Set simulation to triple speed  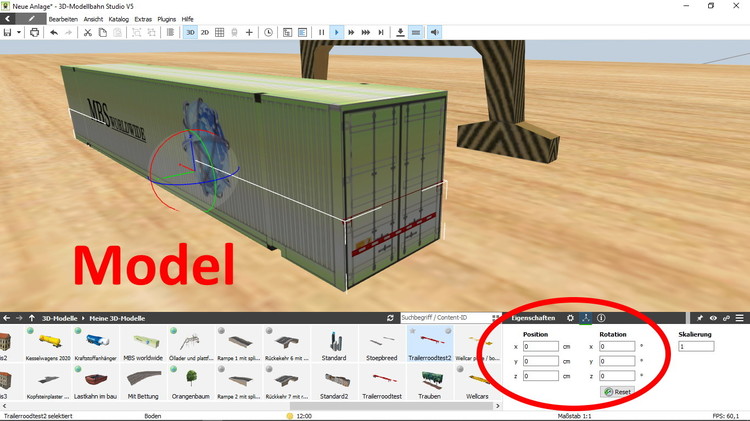point(366,33)
